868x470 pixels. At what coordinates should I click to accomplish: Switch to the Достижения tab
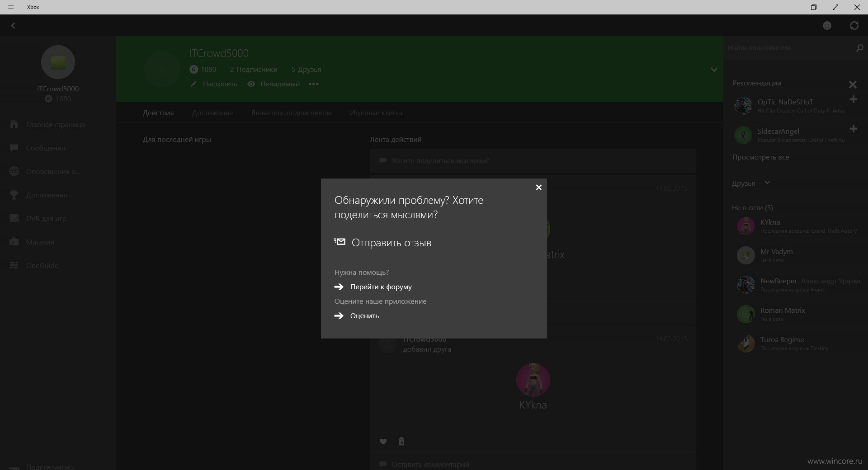pos(212,113)
